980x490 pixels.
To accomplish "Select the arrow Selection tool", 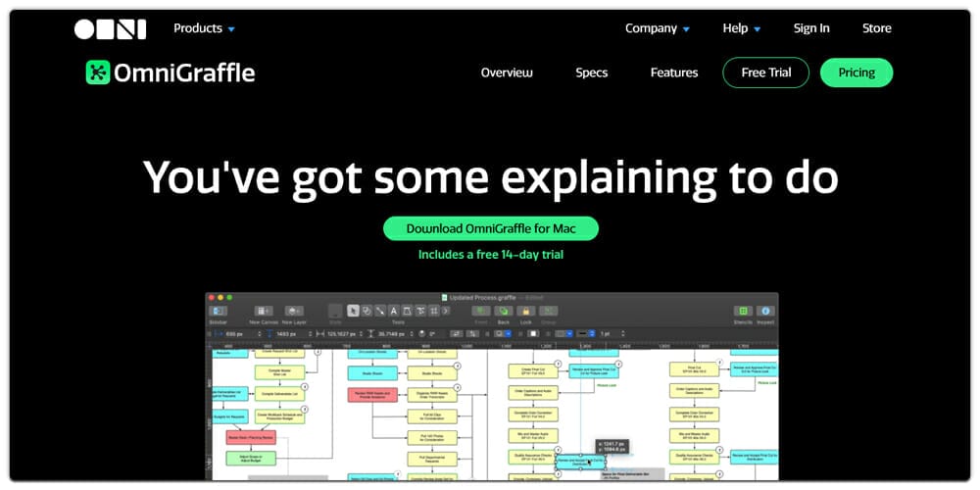I will click(x=353, y=311).
